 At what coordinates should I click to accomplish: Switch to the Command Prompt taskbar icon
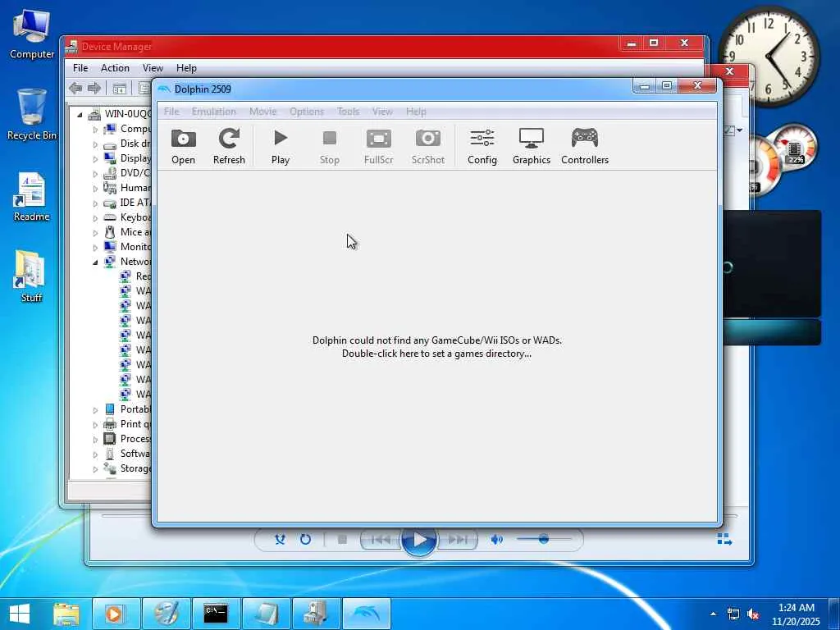[x=216, y=614]
